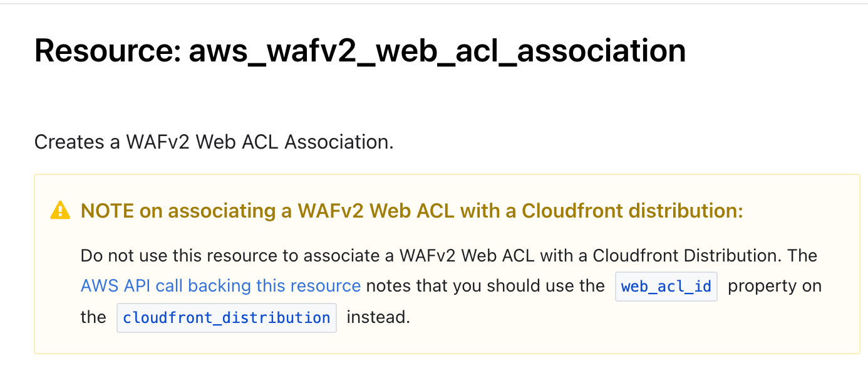Screen dimensions: 868x375
Task: Click 'notes that you should use the' text
Action: click(485, 286)
